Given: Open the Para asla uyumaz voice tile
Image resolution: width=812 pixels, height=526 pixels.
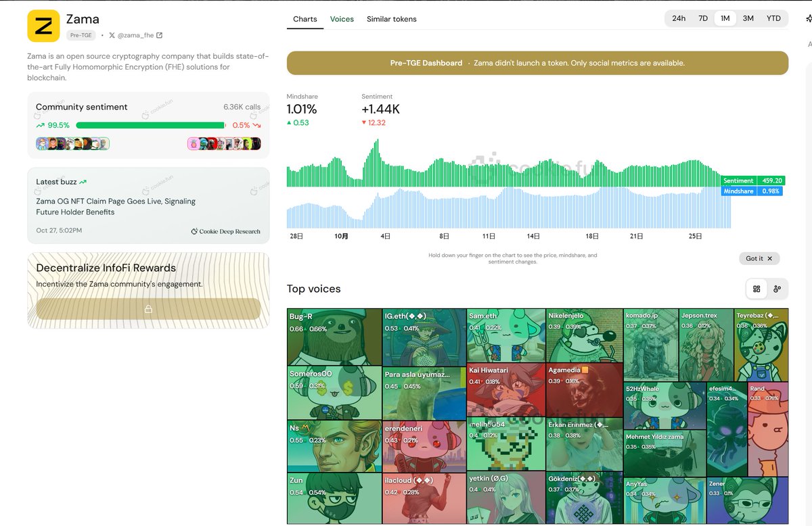Looking at the screenshot, I should click(424, 393).
